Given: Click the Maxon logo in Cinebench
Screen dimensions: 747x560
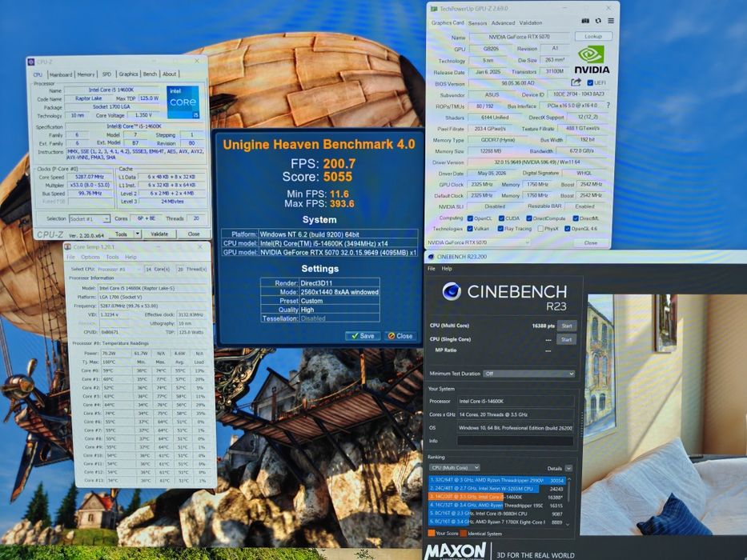Looking at the screenshot, I should click(455, 552).
